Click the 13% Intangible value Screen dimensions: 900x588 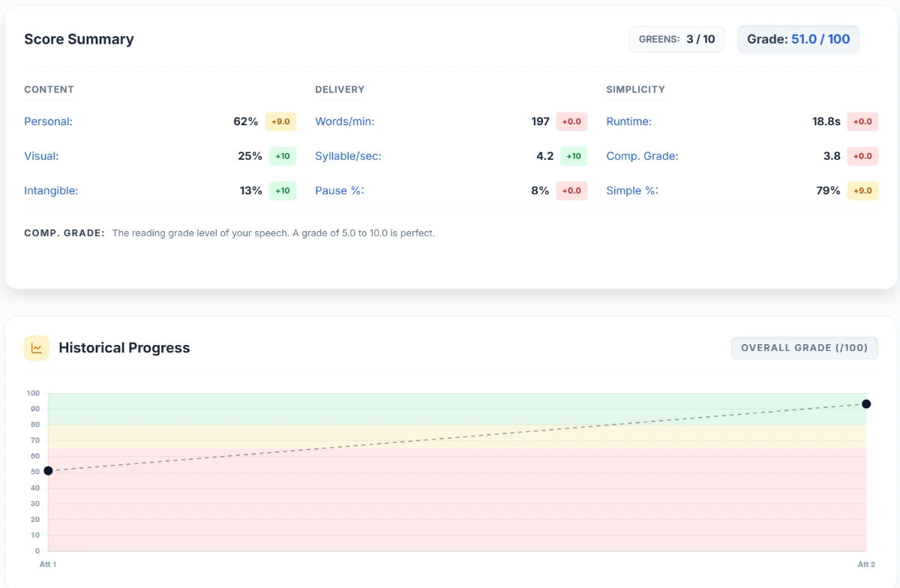click(x=251, y=190)
